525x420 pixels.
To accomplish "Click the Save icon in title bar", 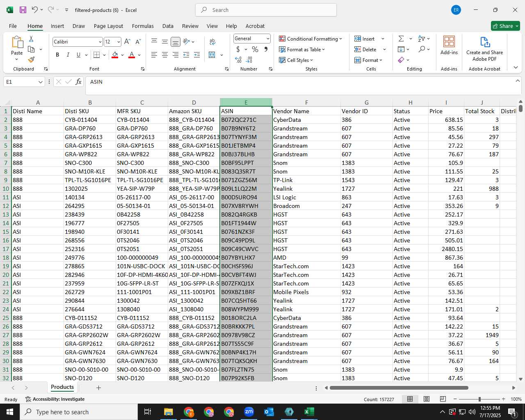I will pos(23,10).
